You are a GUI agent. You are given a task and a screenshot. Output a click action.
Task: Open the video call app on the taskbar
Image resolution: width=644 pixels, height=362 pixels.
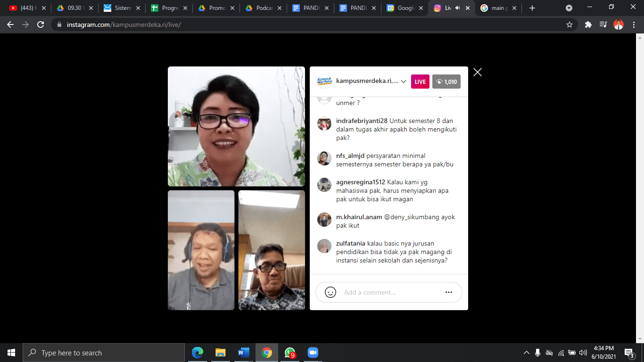tap(313, 352)
